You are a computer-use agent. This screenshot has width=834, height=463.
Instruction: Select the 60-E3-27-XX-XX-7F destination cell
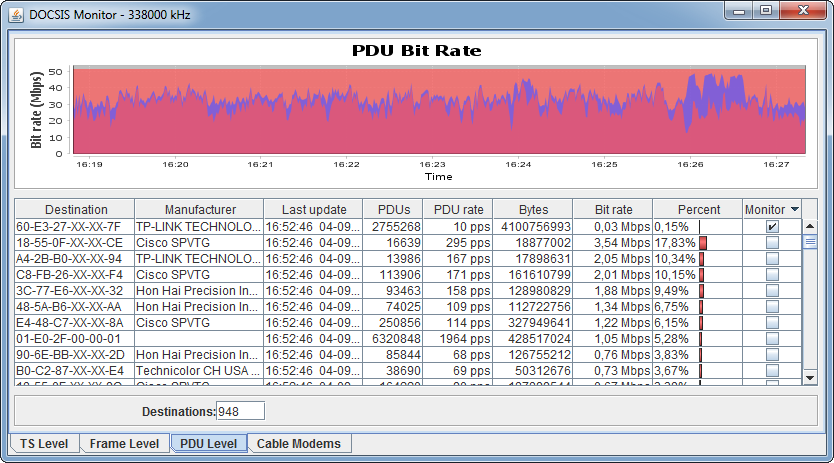tap(74, 227)
